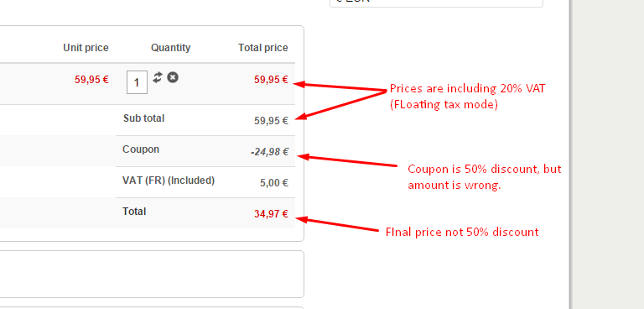The image size is (644, 309).
Task: Click the product row total price 59,95 €
Action: [271, 80]
